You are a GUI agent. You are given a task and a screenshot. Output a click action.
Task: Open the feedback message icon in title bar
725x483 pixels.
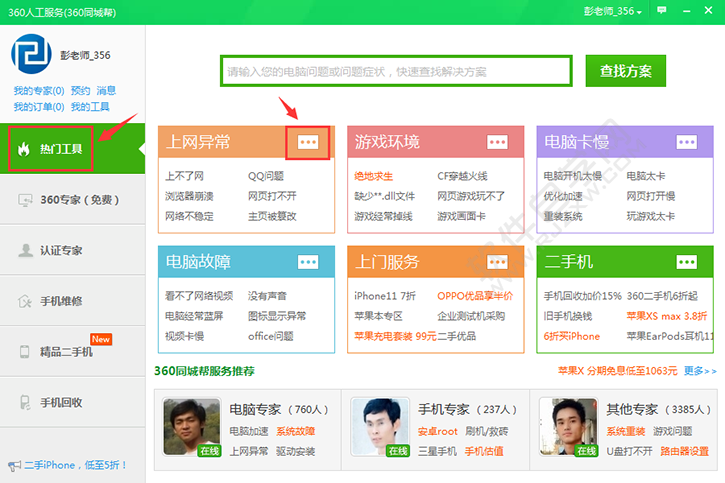coord(662,10)
